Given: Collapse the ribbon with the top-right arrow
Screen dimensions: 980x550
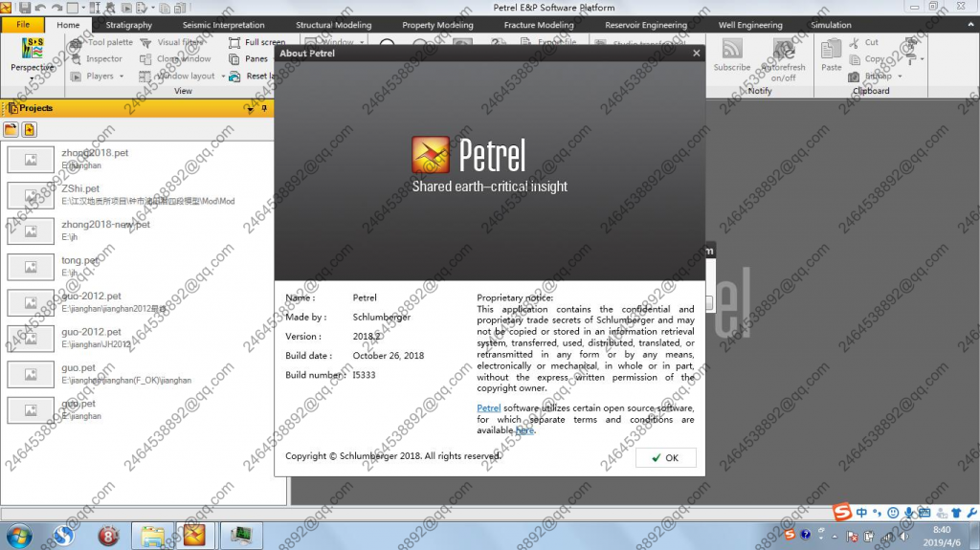Looking at the screenshot, I should [970, 24].
